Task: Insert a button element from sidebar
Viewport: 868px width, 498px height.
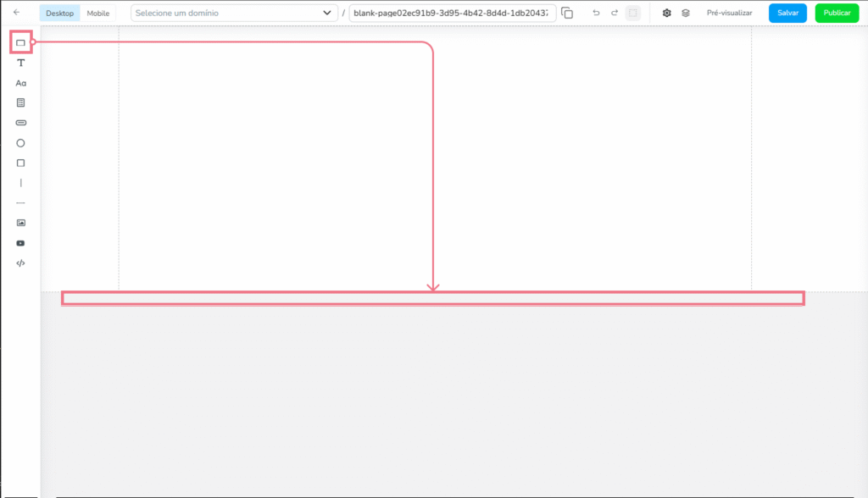Action: tap(20, 123)
